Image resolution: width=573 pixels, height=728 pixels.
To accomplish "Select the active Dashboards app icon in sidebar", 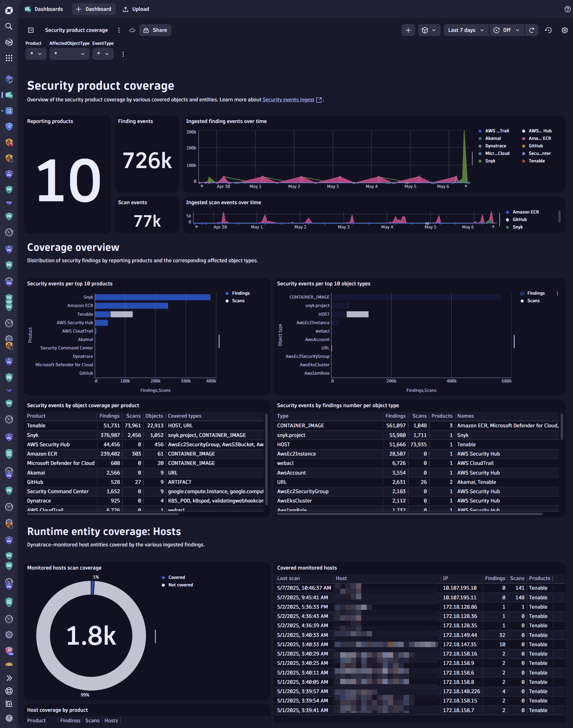I will tap(9, 95).
